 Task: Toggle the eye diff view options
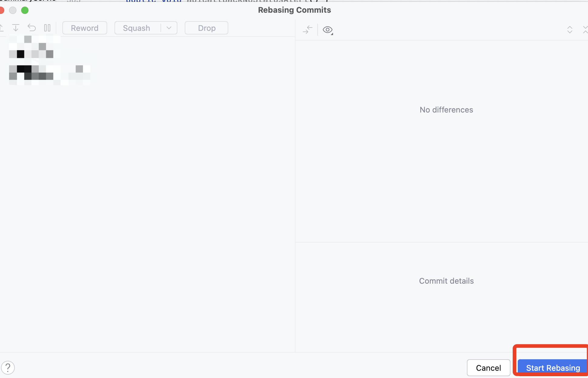point(328,30)
